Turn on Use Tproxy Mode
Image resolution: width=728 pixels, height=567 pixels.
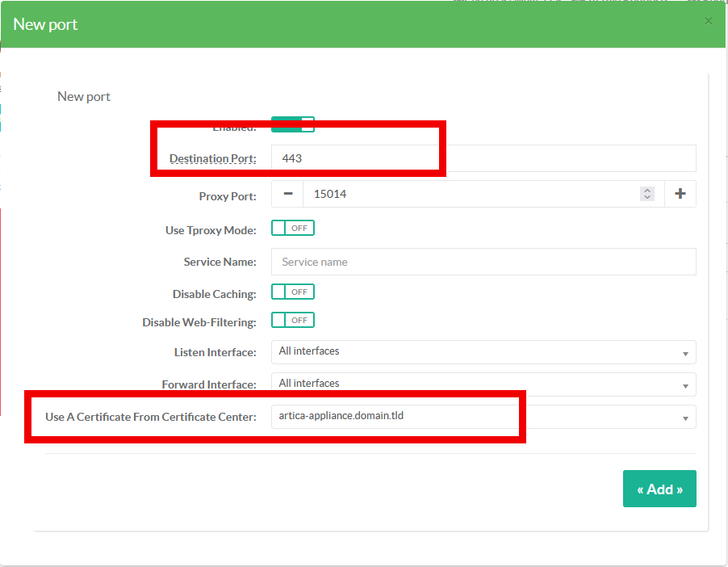click(x=292, y=229)
